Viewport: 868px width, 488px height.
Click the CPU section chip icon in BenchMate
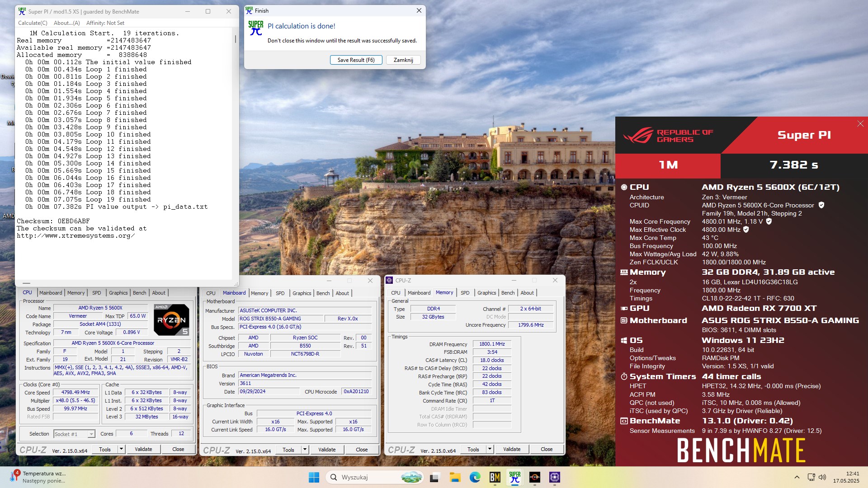(624, 187)
